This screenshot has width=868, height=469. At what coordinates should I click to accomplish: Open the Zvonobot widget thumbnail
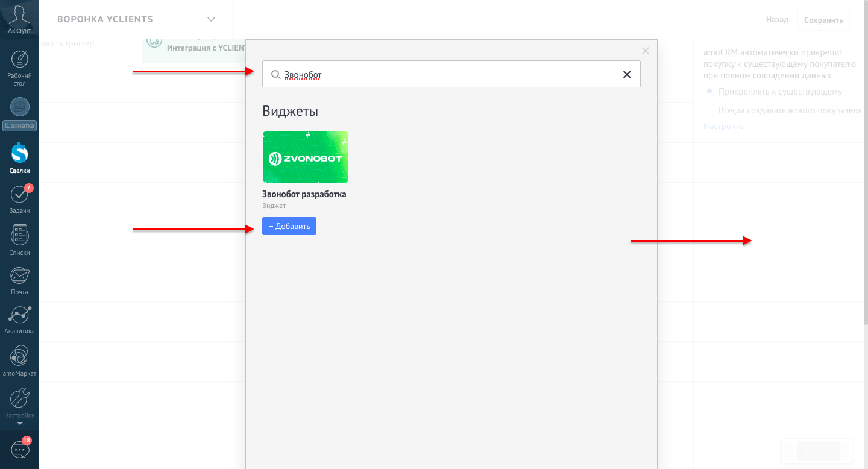coord(305,157)
